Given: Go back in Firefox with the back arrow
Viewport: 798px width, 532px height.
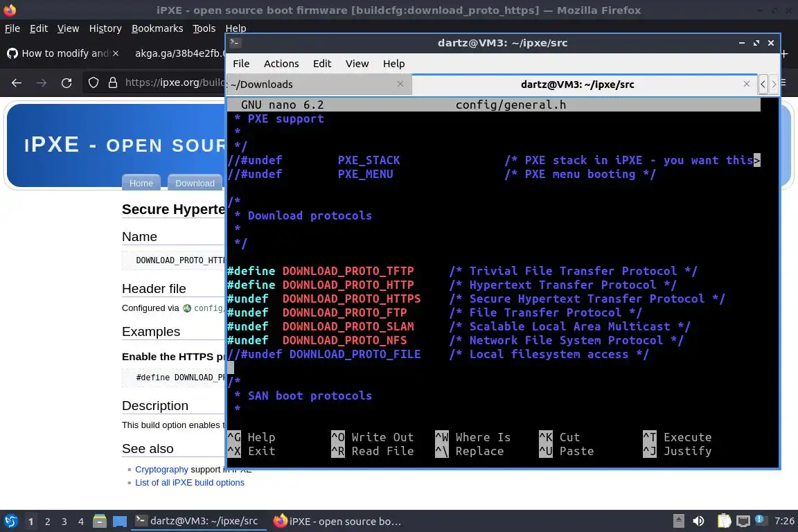Looking at the screenshot, I should tap(17, 82).
